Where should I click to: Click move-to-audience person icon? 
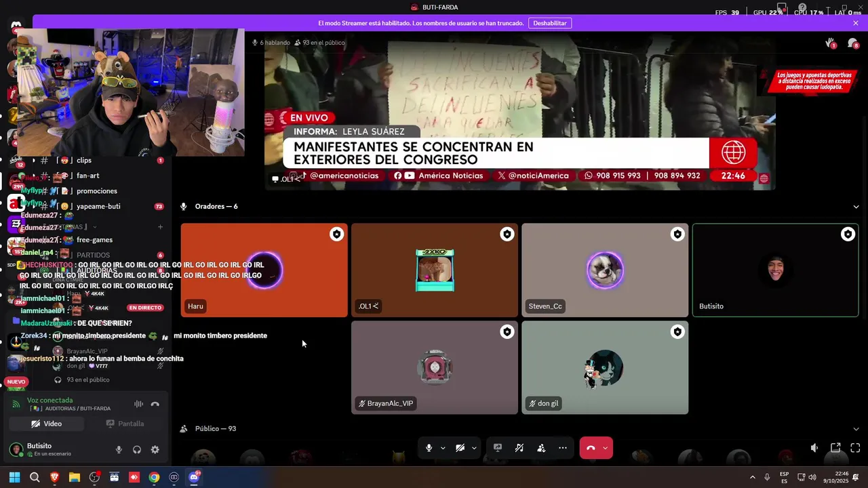[x=541, y=448]
